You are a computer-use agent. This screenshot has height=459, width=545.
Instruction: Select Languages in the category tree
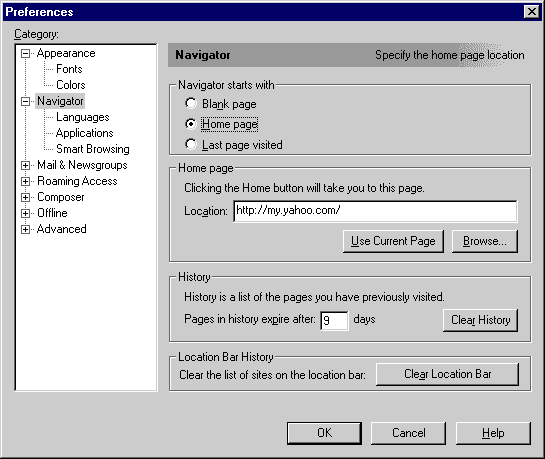pyautogui.click(x=83, y=117)
